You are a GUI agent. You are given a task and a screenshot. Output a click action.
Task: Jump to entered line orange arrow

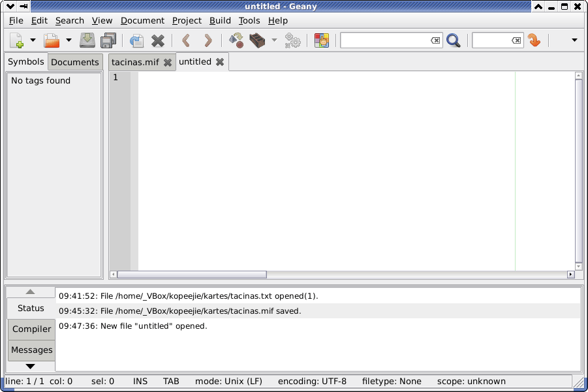pos(534,40)
